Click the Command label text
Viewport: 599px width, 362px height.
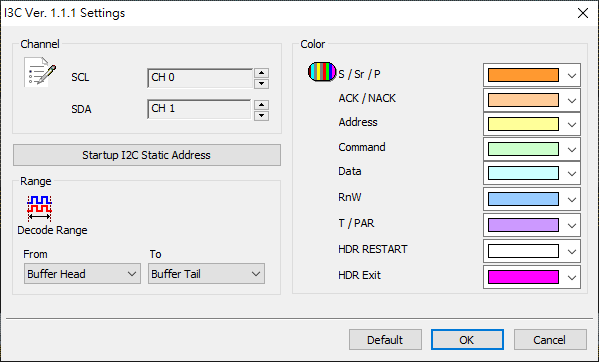[362, 147]
